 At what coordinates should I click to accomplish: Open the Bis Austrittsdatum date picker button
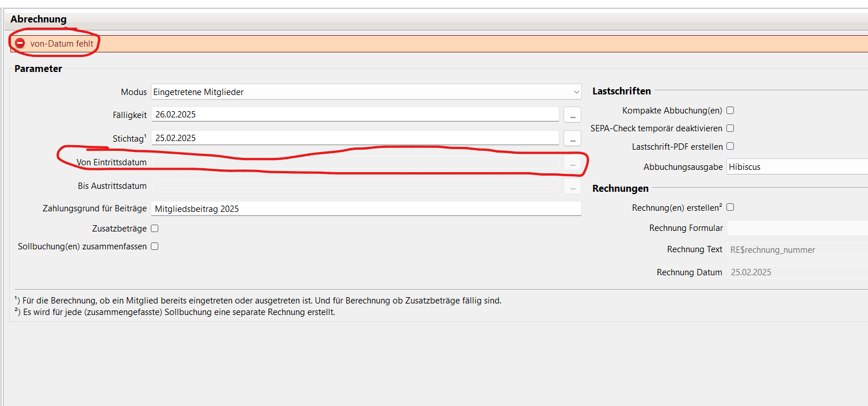572,187
